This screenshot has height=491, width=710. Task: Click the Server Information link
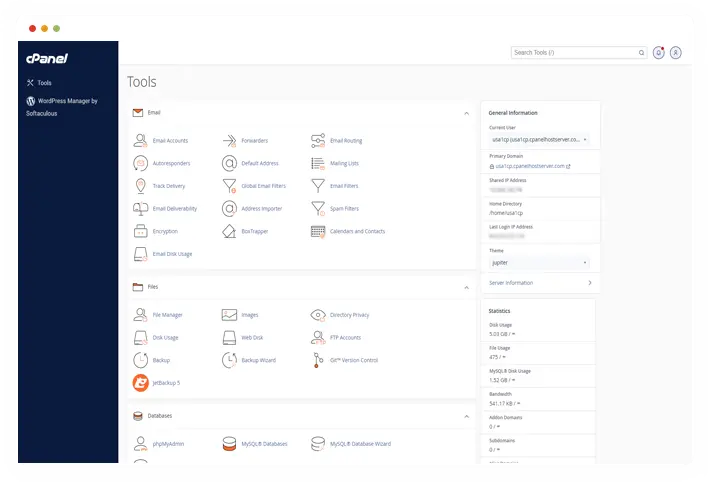click(511, 283)
